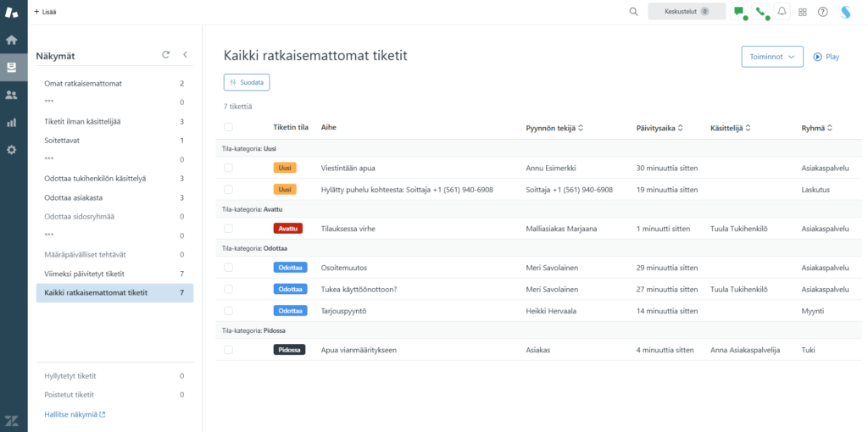Viewport: 868px width, 432px height.
Task: Select the Kaikki ratkaisemattomat tiketit view
Action: coord(114,292)
